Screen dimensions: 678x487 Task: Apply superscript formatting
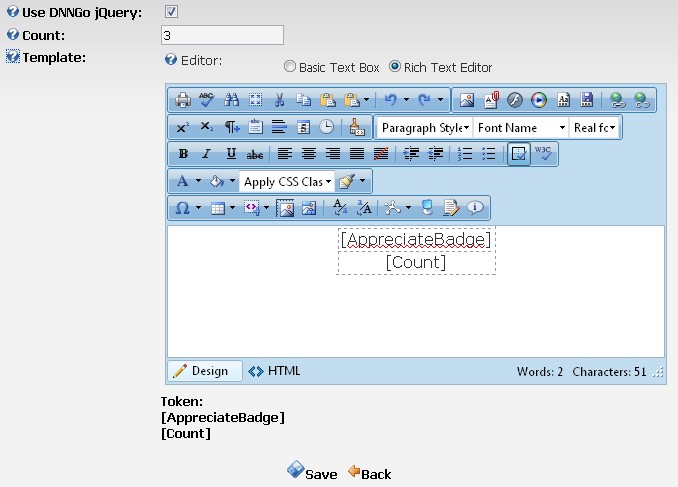coord(183,128)
